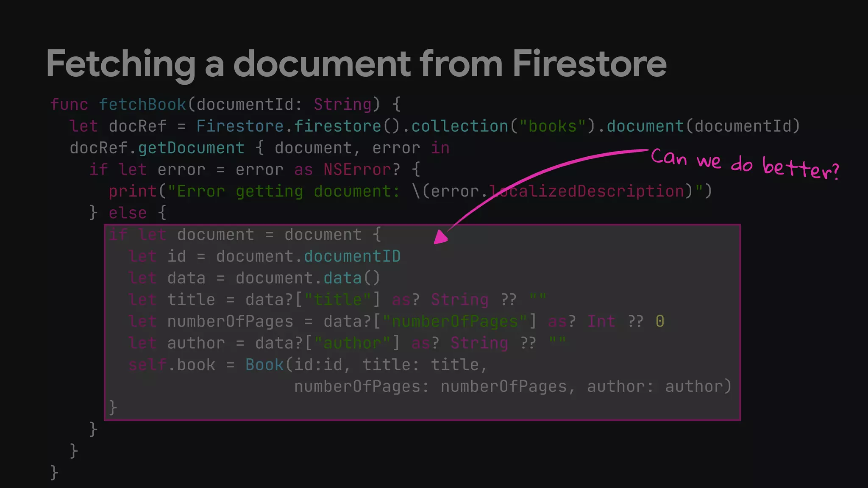Click the 'docRef.getDocument { document, error in' line
Image resolution: width=868 pixels, height=488 pixels.
(259, 148)
